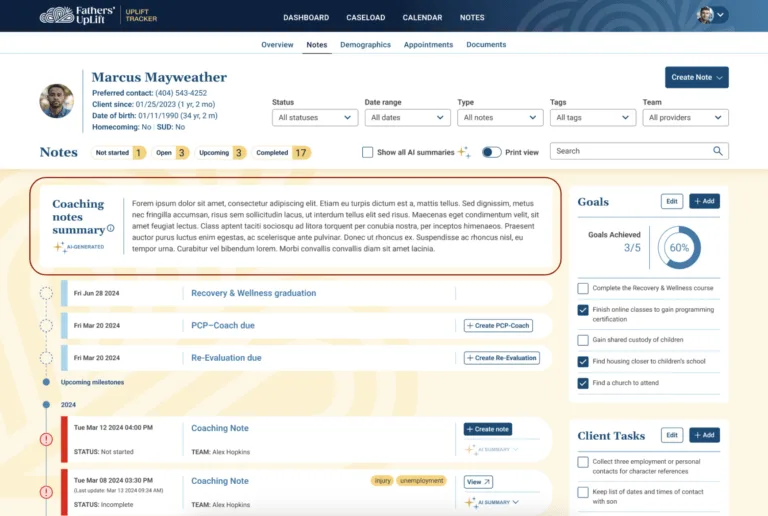Click Add button in Client Tasks panel
Image resolution: width=768 pixels, height=516 pixels.
coord(704,435)
